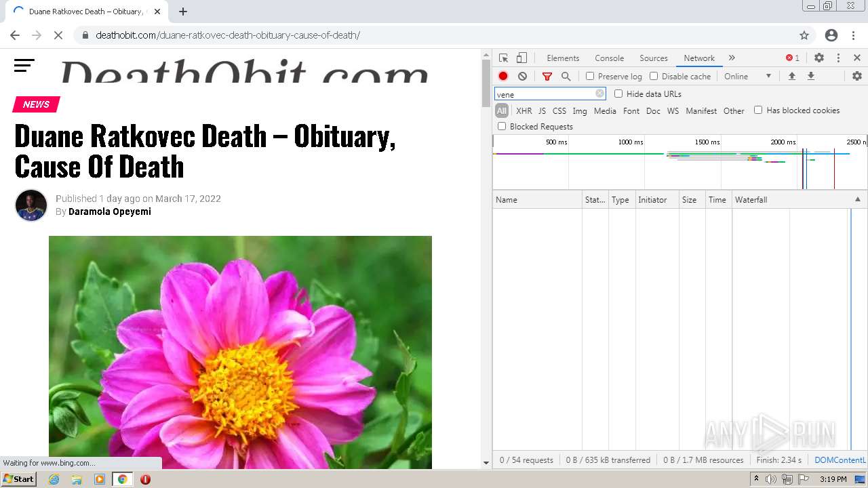Filter requests by JS

pos(542,111)
